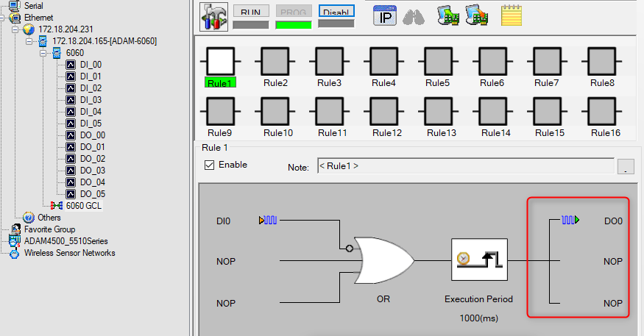
Task: Select the Rule10 block icon
Action: 275,111
